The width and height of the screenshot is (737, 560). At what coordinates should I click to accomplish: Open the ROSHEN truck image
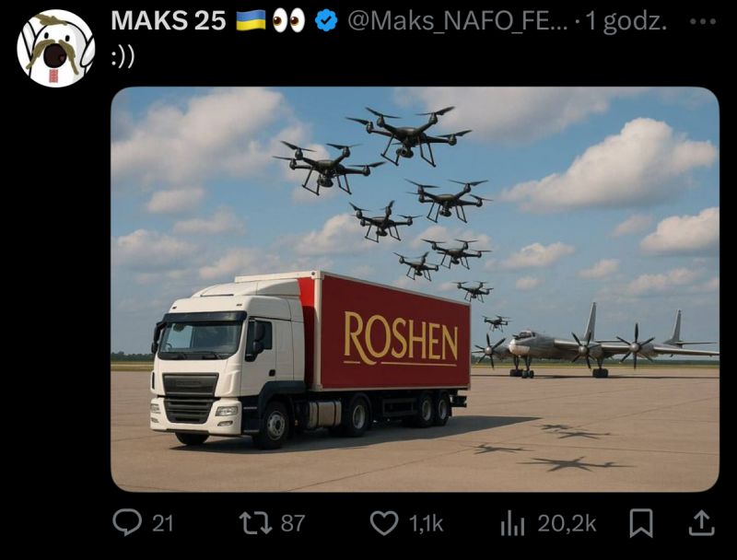click(x=415, y=289)
